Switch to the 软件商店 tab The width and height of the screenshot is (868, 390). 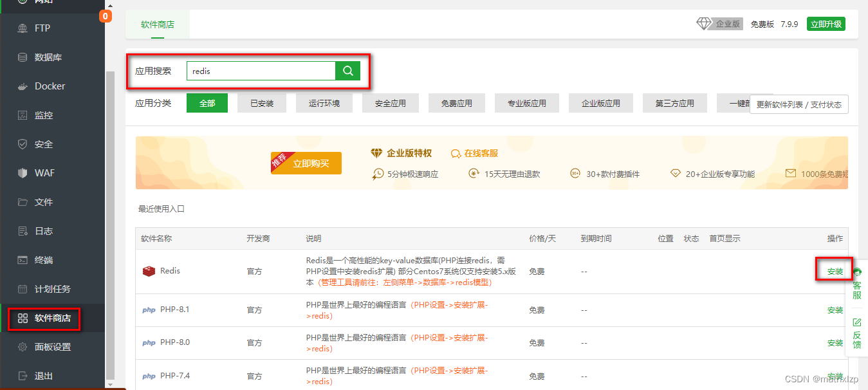158,24
